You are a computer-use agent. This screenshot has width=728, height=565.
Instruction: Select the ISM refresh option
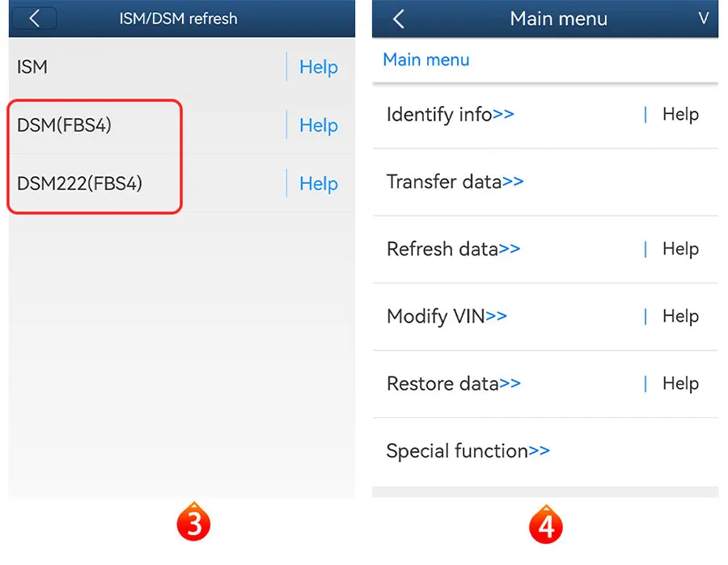click(33, 67)
